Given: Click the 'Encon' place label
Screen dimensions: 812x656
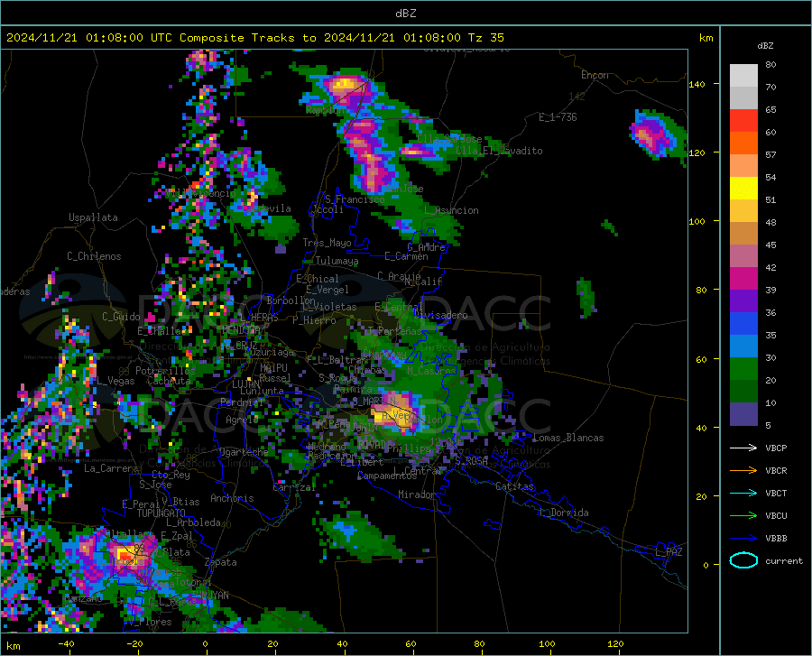Looking at the screenshot, I should pos(595,75).
